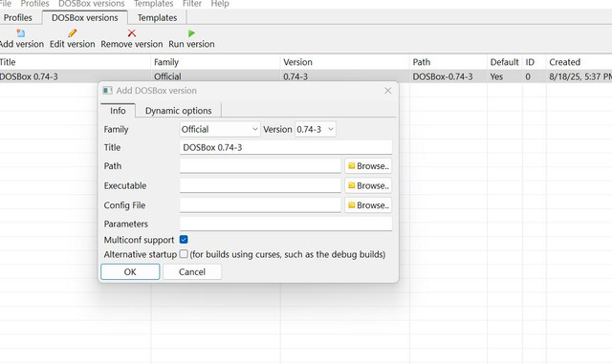Open the Filter menu
This screenshot has width=612, height=364.
192,4
